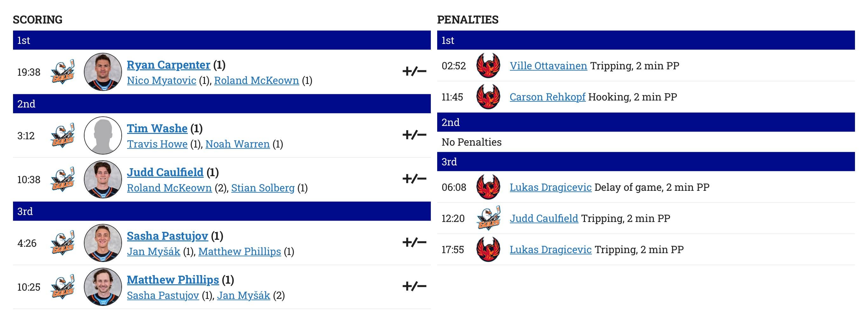Click Gulls logo beside Ryan Carpenter goal

pyautogui.click(x=63, y=72)
